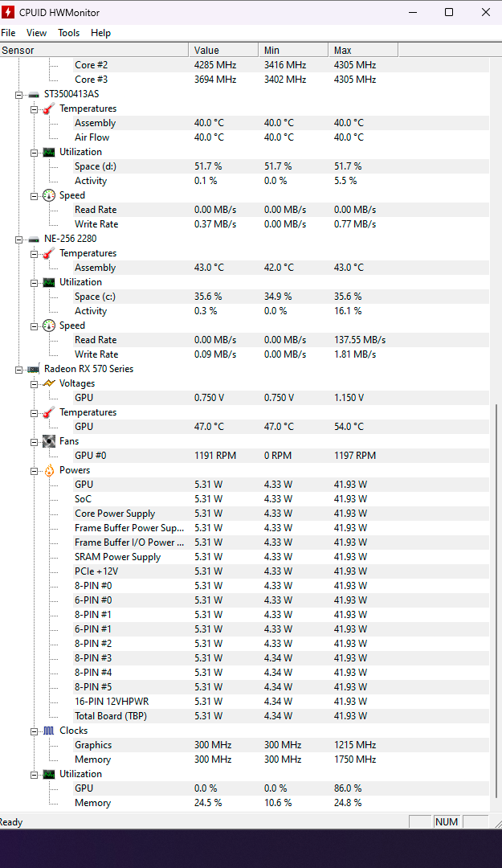
Task: Click the Voltages lightning icon under Radeon
Action: [x=49, y=383]
